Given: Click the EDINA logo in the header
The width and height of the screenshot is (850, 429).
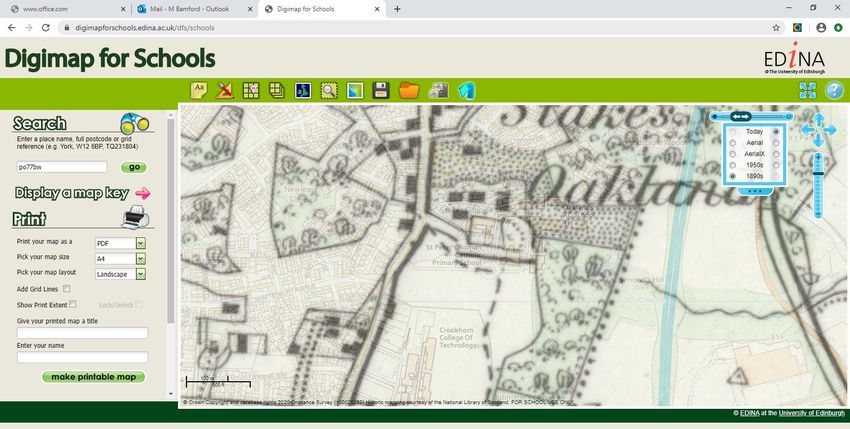Looking at the screenshot, I should (x=795, y=60).
